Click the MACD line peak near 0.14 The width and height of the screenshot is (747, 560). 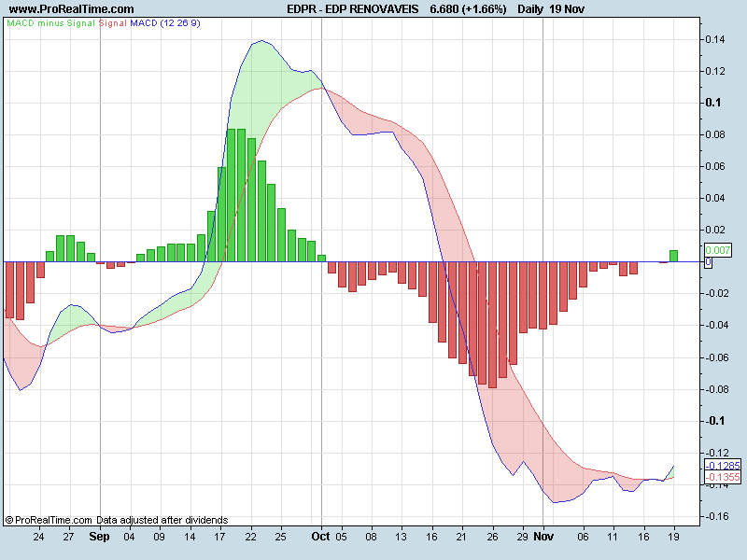[262, 41]
